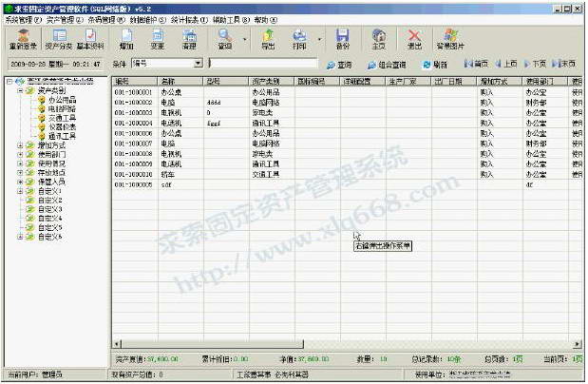Click the 清理 toolbar icon
The height and width of the screenshot is (384, 588).
[189, 39]
